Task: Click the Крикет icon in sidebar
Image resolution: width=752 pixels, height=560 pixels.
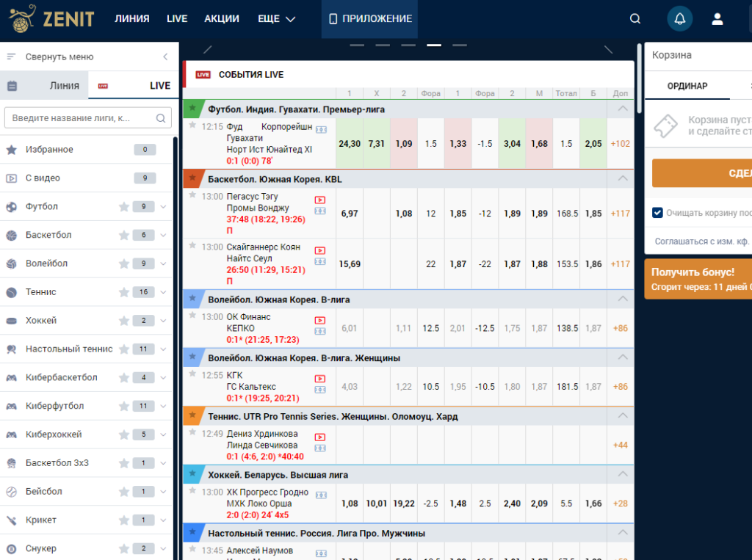Action: pos(12,520)
